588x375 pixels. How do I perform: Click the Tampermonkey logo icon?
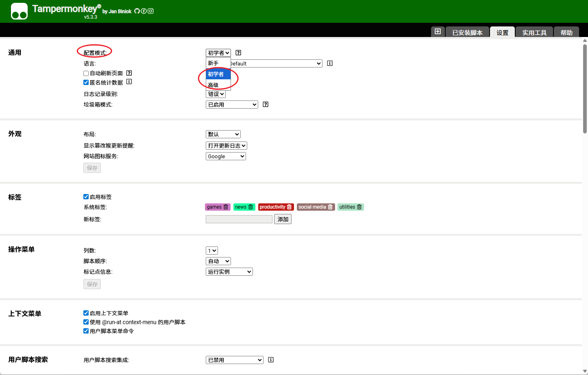click(x=19, y=11)
